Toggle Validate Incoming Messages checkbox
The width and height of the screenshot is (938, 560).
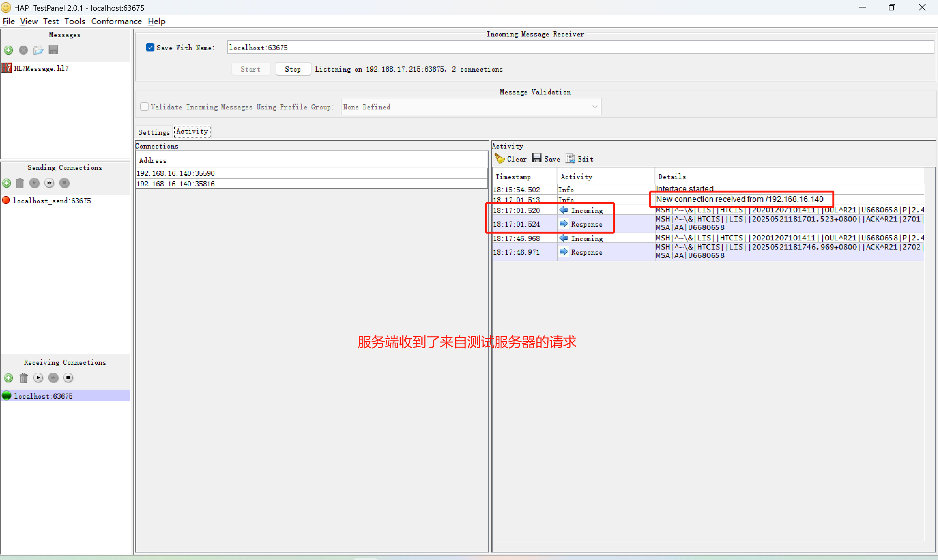[144, 107]
